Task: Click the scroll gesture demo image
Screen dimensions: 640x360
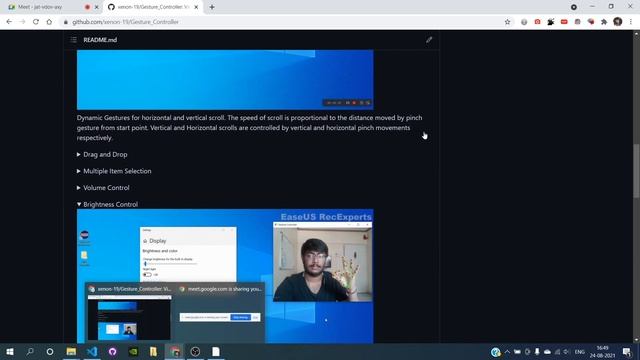Action: click(x=225, y=80)
